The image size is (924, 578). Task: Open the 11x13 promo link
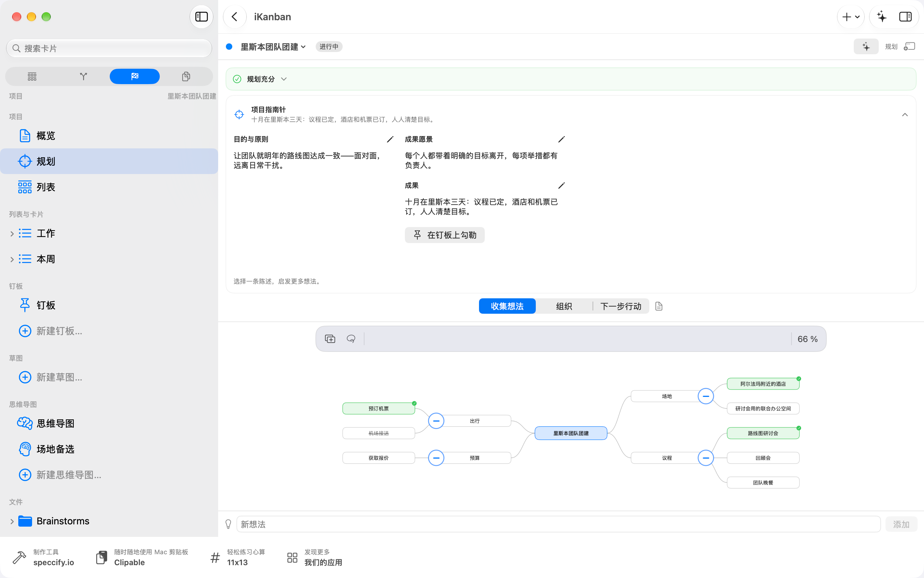click(x=237, y=557)
